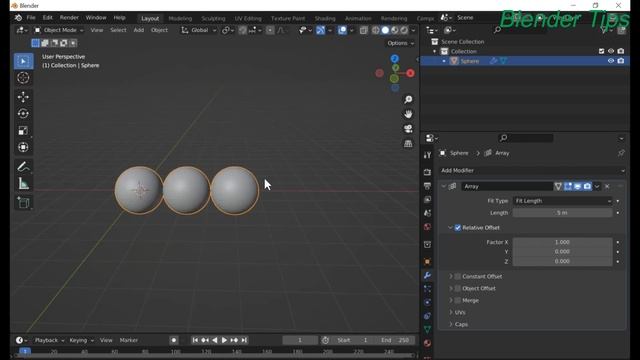This screenshot has height=360, width=640.
Task: Click the zoom viewport magnifier icon
Action: pos(408,100)
